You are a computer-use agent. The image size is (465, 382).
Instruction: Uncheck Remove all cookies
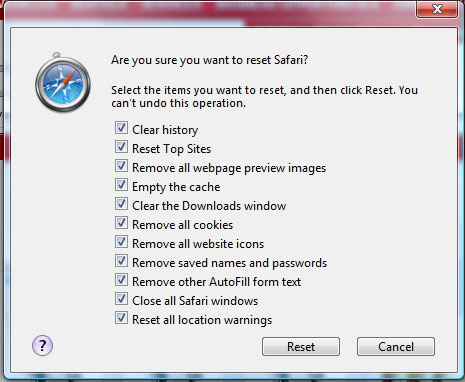[121, 223]
